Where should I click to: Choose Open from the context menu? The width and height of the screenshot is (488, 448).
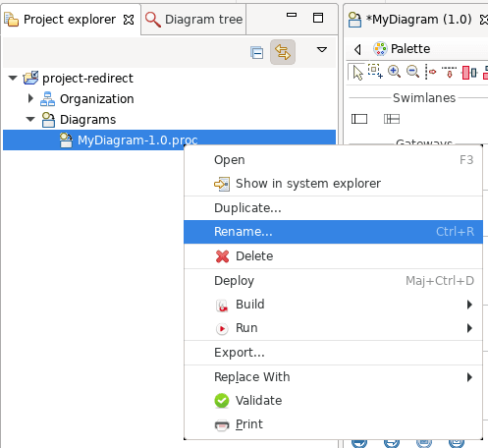click(333, 160)
